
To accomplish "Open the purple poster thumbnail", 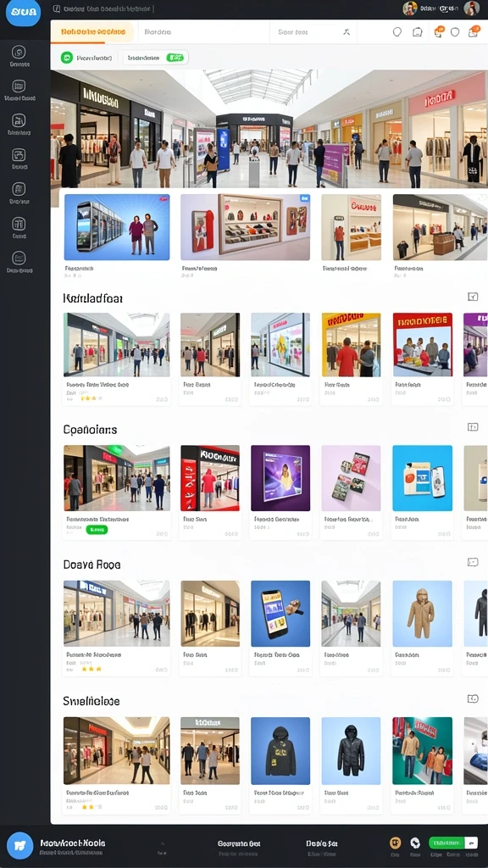I will (x=280, y=478).
